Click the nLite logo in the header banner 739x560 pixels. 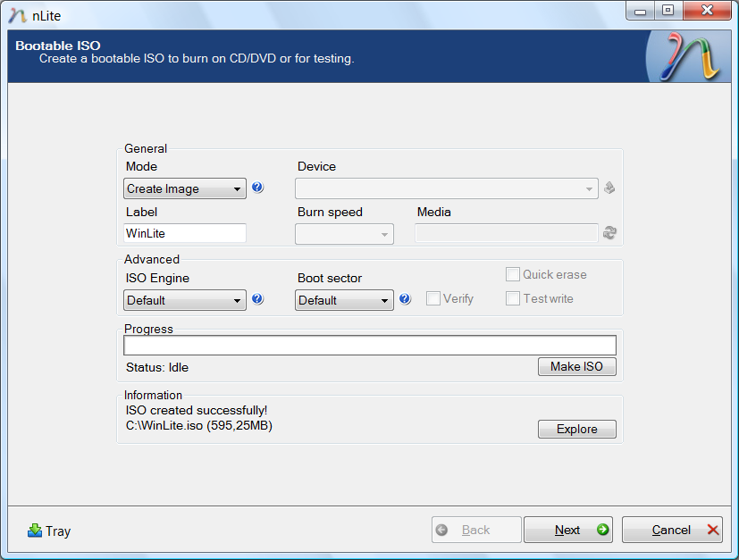(689, 56)
